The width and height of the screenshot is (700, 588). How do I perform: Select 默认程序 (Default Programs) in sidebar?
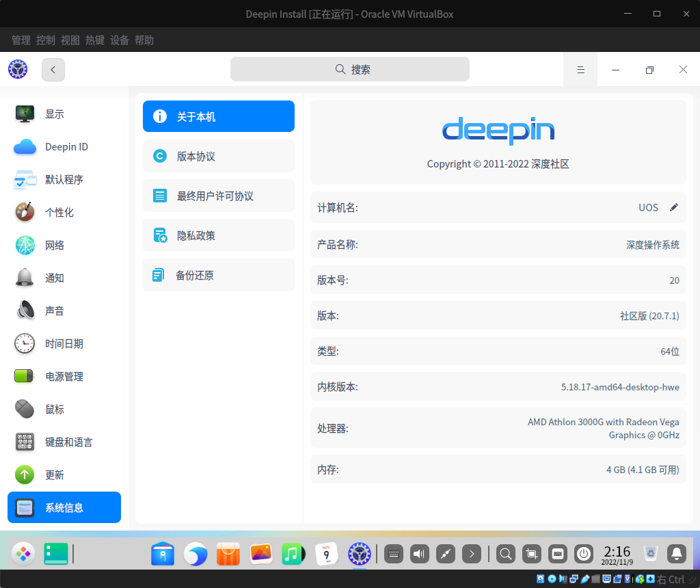click(64, 180)
